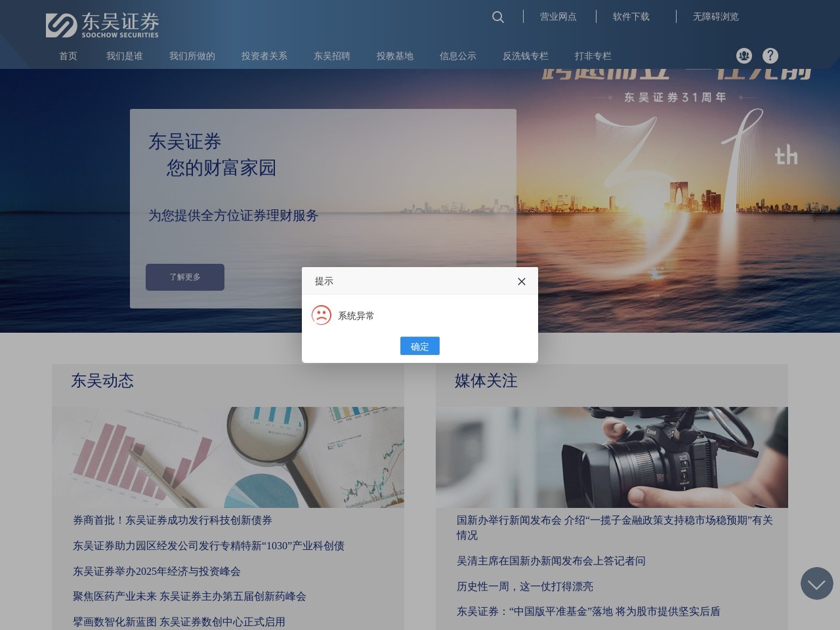Open news 券商首批！东吴证券成功发行科技创新债券

coord(173,520)
